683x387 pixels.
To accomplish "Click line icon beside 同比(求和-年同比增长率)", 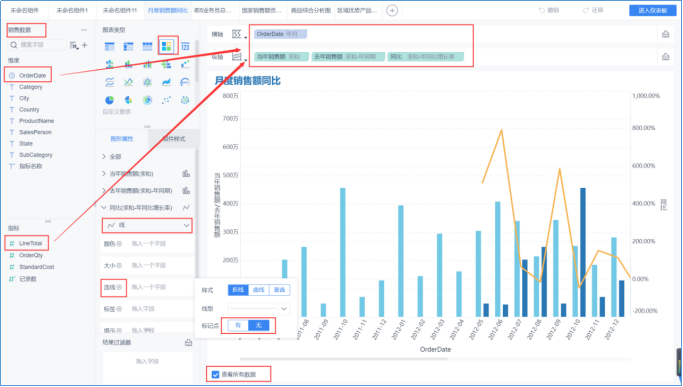I will click(186, 207).
